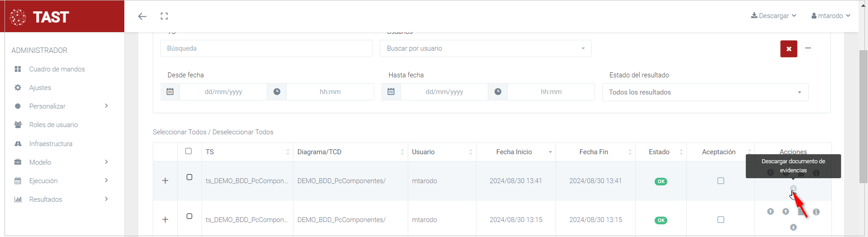Expand first table row with plus
The height and width of the screenshot is (237, 868).
(165, 181)
